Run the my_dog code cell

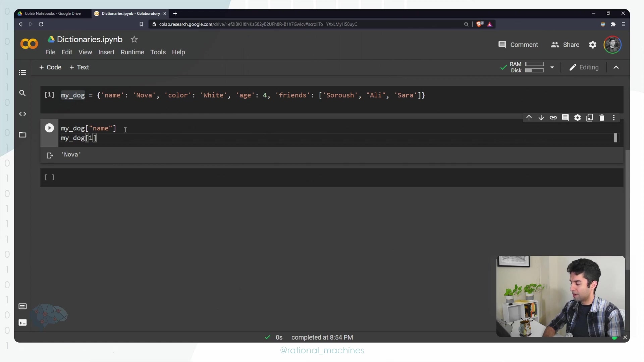49,128
